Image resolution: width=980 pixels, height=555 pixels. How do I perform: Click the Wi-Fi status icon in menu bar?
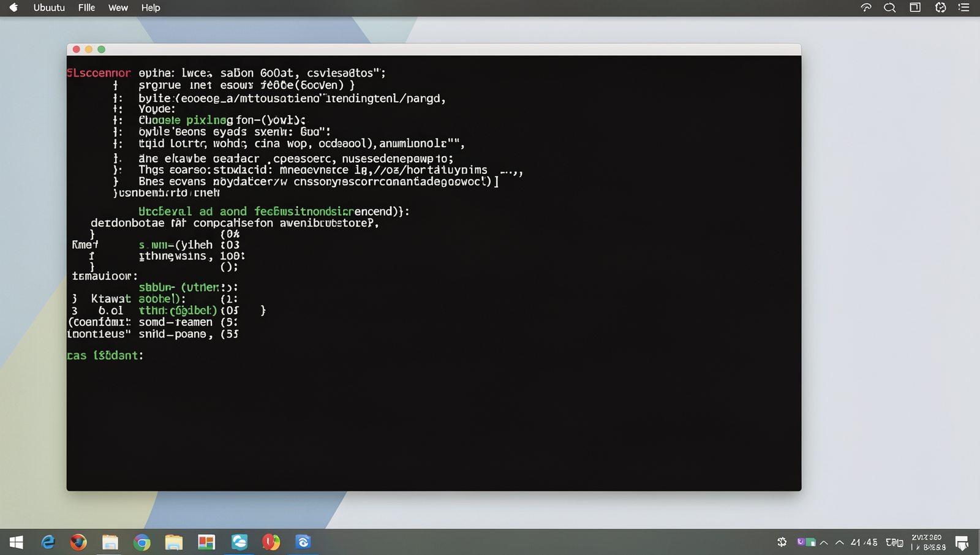(866, 7)
